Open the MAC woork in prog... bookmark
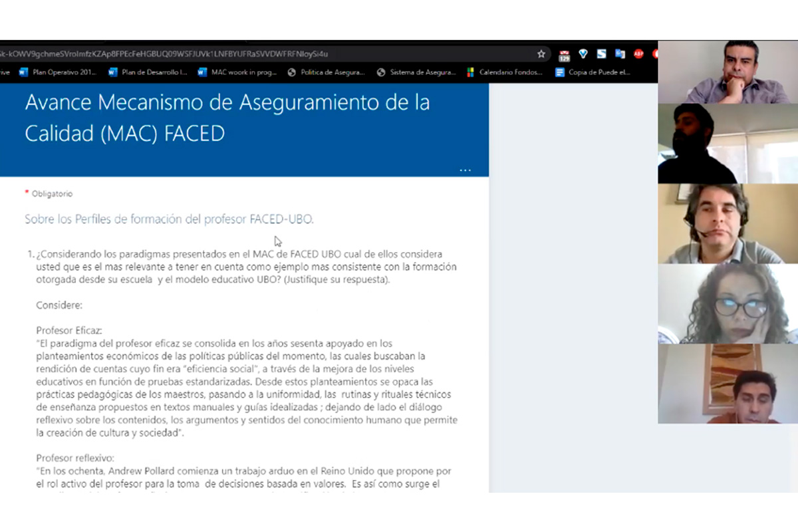The width and height of the screenshot is (798, 532). point(237,72)
